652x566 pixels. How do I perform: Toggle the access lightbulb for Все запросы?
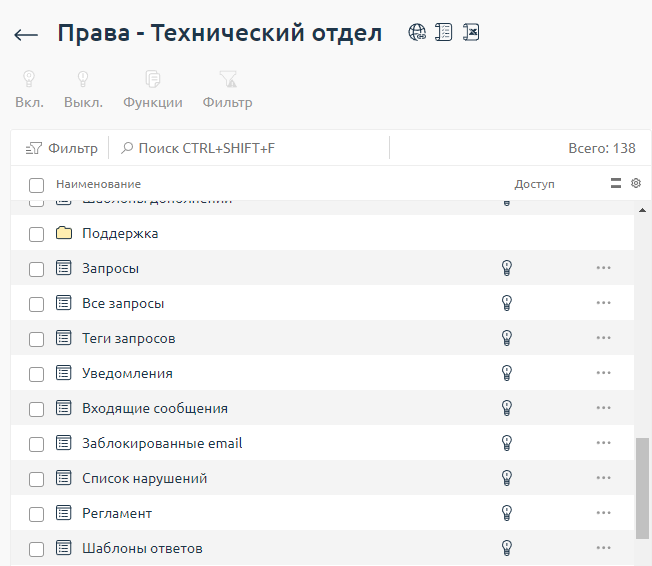point(506,303)
